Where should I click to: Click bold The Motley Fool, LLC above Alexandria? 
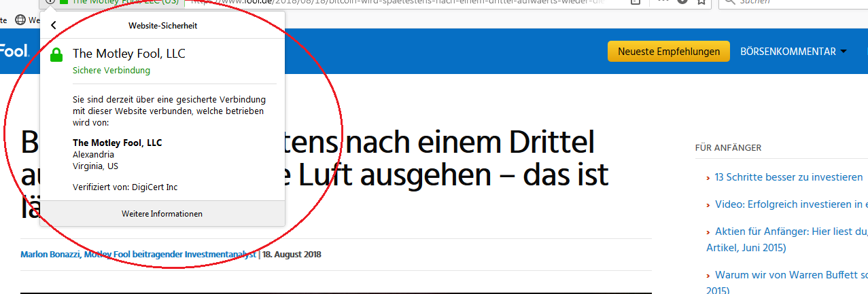118,143
